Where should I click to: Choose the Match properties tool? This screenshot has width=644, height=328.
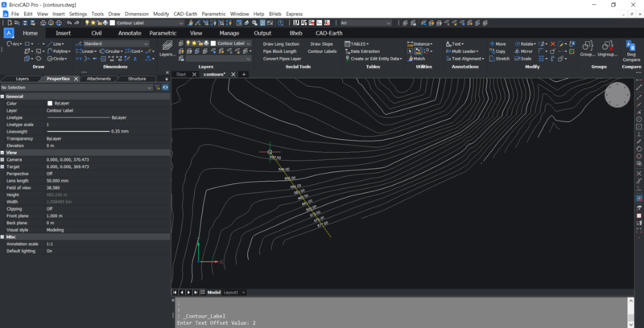click(415, 59)
